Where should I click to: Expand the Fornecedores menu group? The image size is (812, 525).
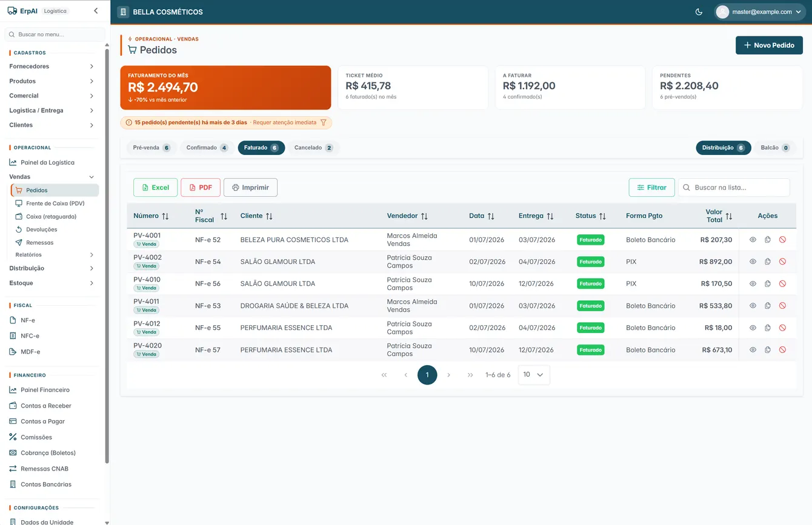52,67
